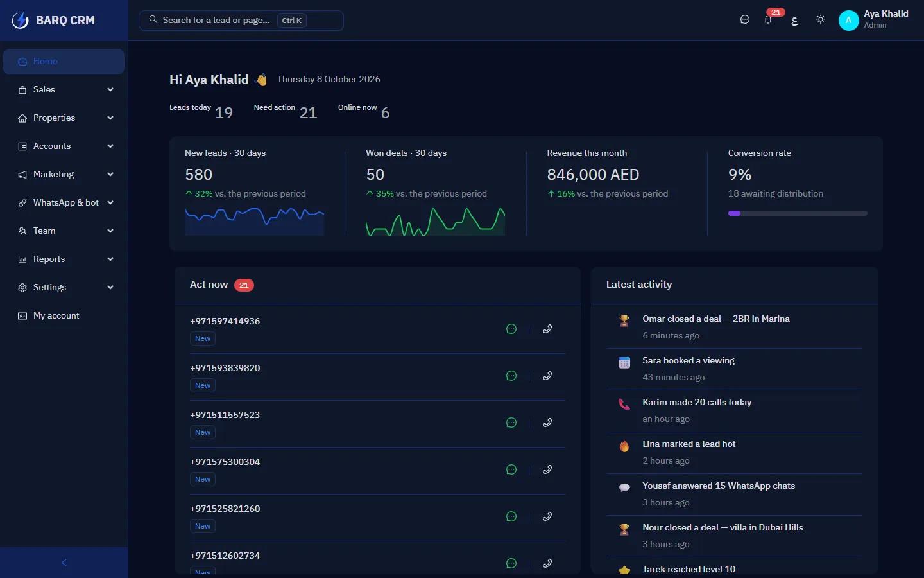Click the Reports bar chart icon
This screenshot has height=578, width=924.
pyautogui.click(x=22, y=259)
